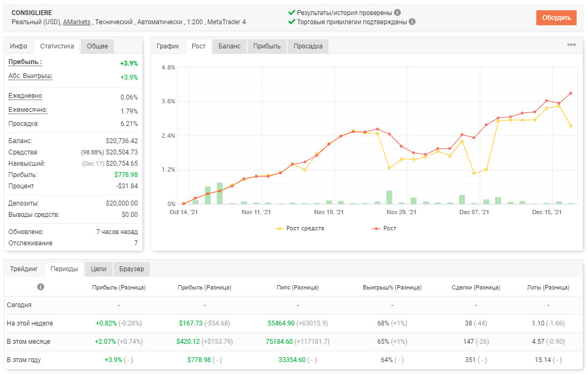Switch to the 'Инфо' panel tab

click(x=18, y=46)
